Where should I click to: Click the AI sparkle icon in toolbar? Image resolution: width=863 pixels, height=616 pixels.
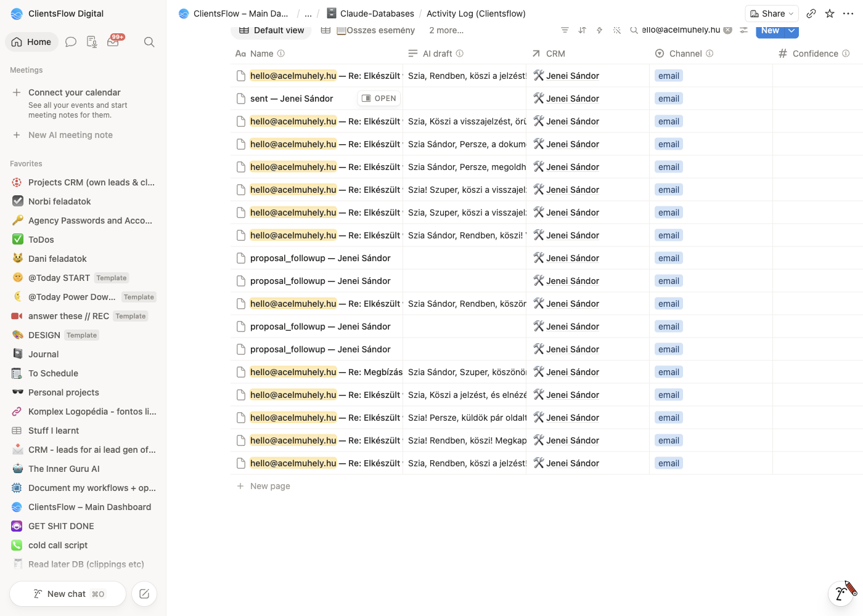point(616,30)
